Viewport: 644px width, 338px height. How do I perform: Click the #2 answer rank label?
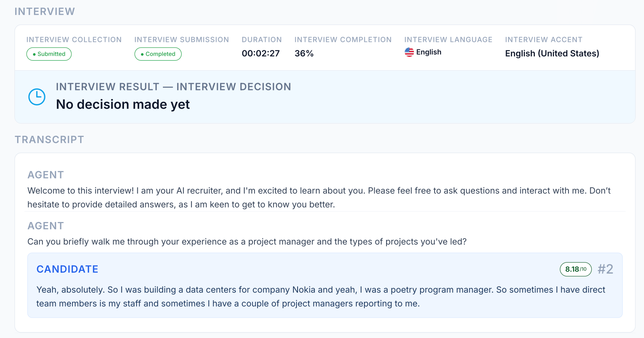605,269
